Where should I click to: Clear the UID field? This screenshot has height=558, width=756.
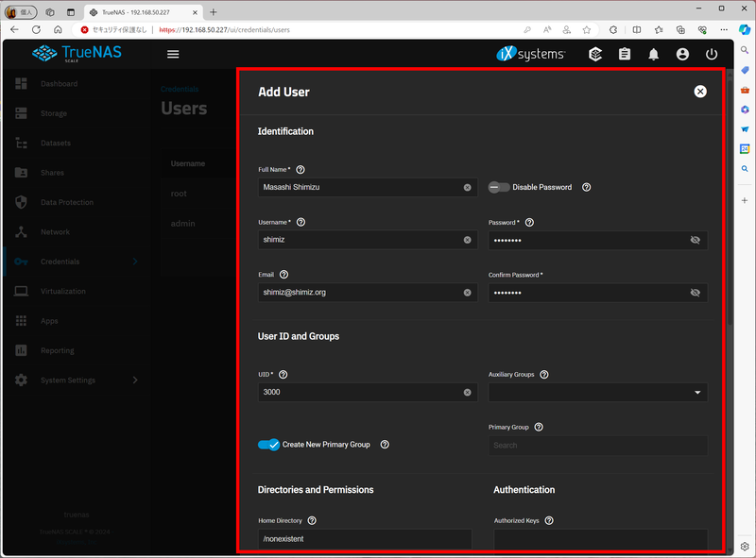[x=467, y=392]
